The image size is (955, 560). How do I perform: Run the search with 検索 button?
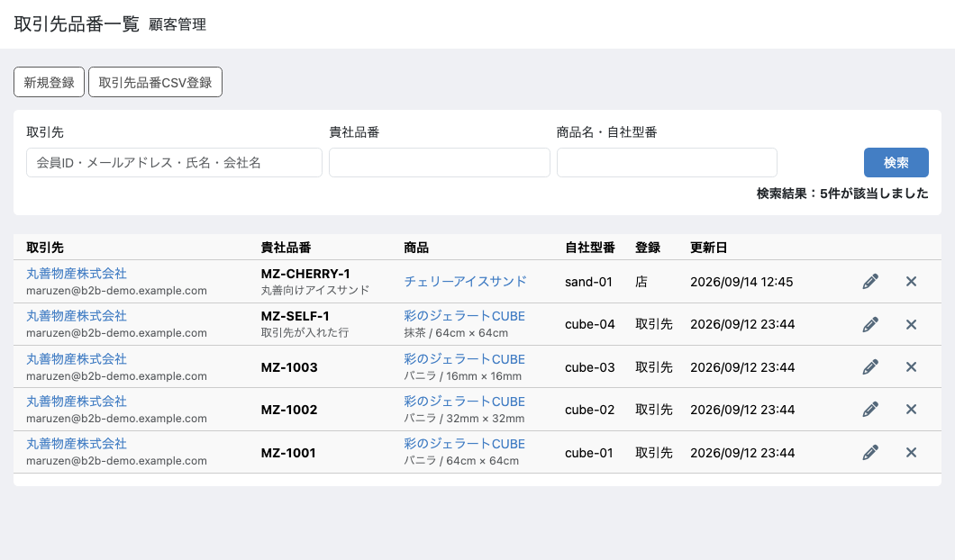point(896,163)
